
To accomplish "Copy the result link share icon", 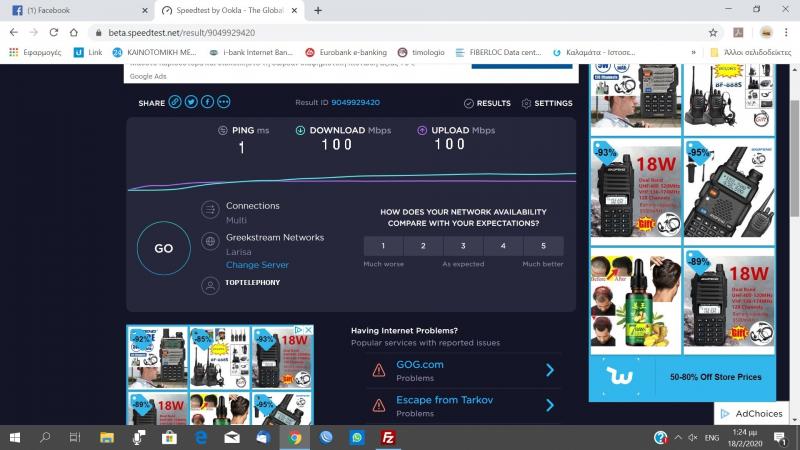I will point(175,102).
